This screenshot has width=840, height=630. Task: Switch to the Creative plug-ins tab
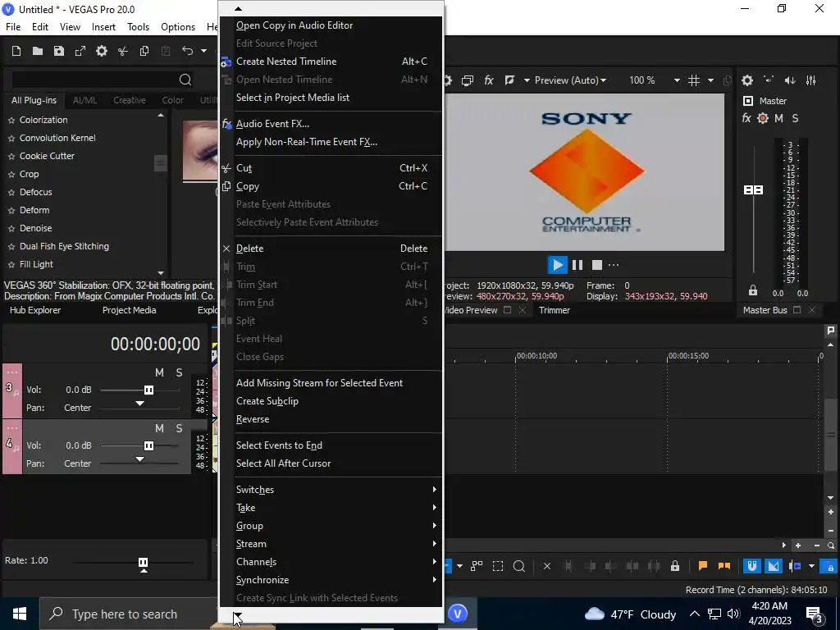(130, 100)
